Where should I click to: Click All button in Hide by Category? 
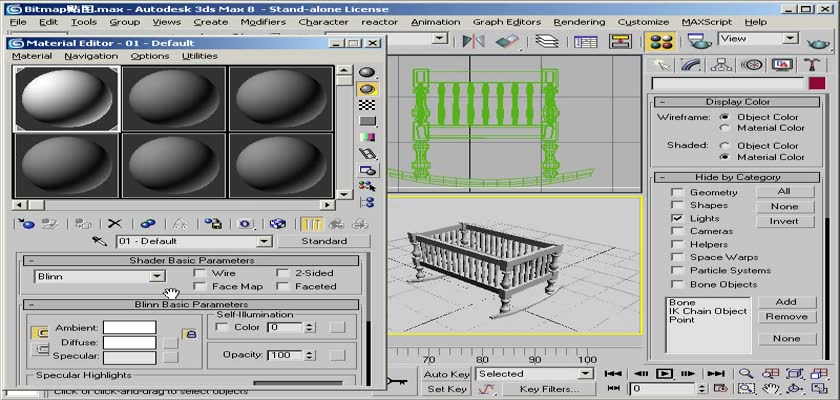click(785, 192)
